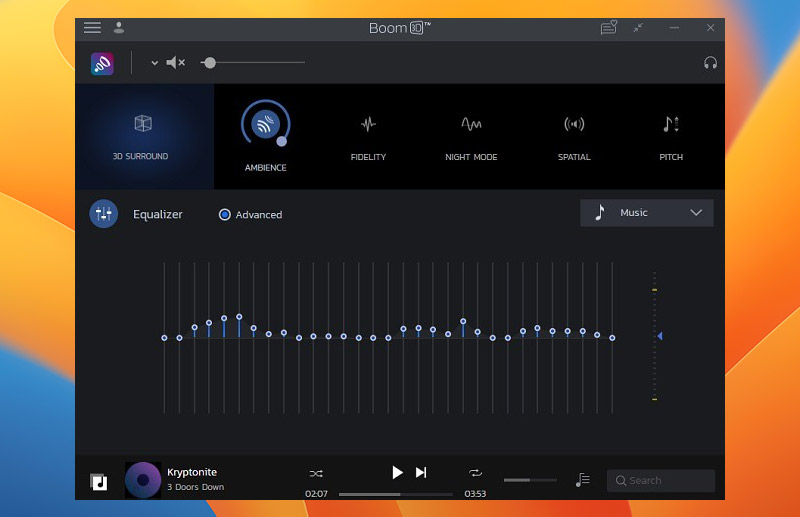Click the music note preset icon
The height and width of the screenshot is (517, 800).
tap(600, 212)
